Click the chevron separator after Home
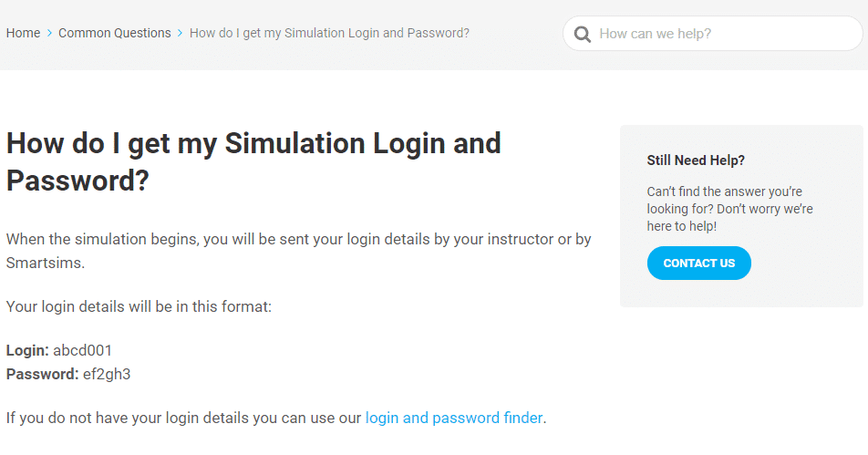 [49, 34]
